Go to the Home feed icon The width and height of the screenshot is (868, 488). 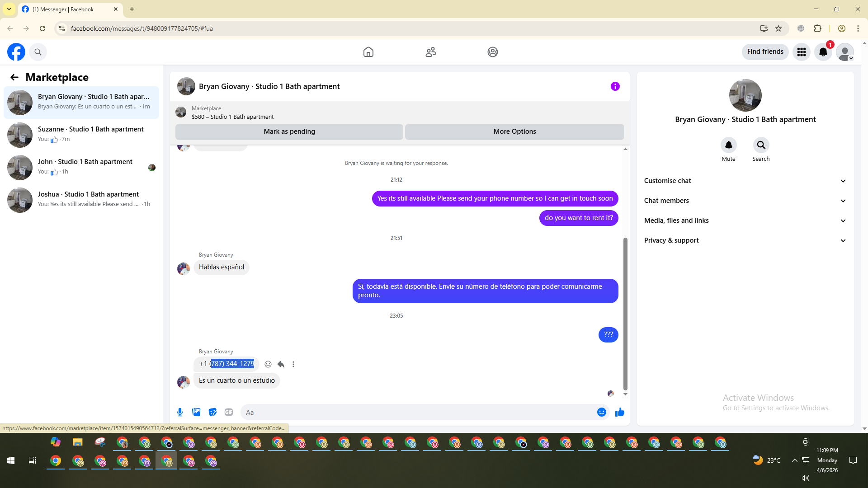(368, 52)
